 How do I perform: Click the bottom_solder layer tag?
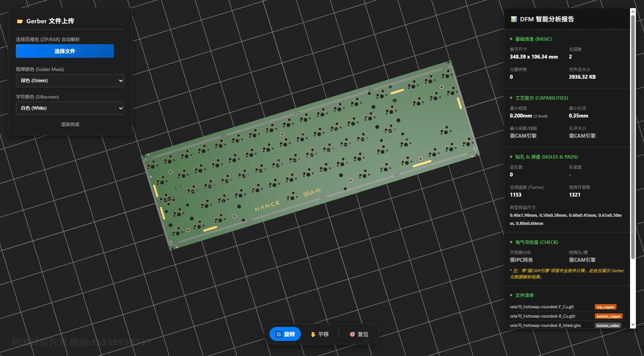(x=608, y=326)
